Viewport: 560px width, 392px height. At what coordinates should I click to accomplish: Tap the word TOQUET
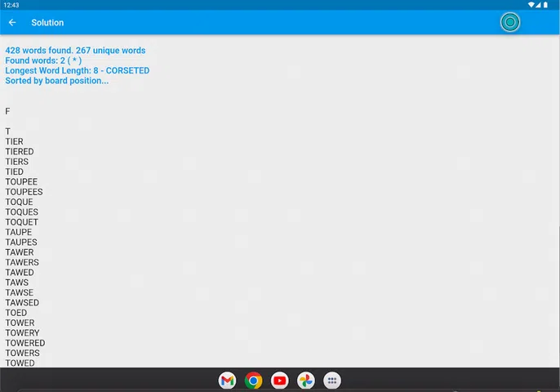coord(22,222)
